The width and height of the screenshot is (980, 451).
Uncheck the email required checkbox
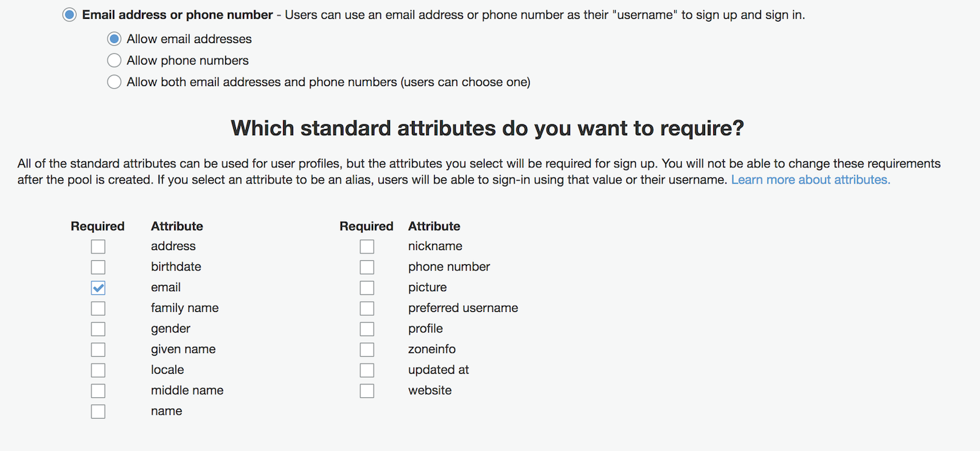coord(97,287)
